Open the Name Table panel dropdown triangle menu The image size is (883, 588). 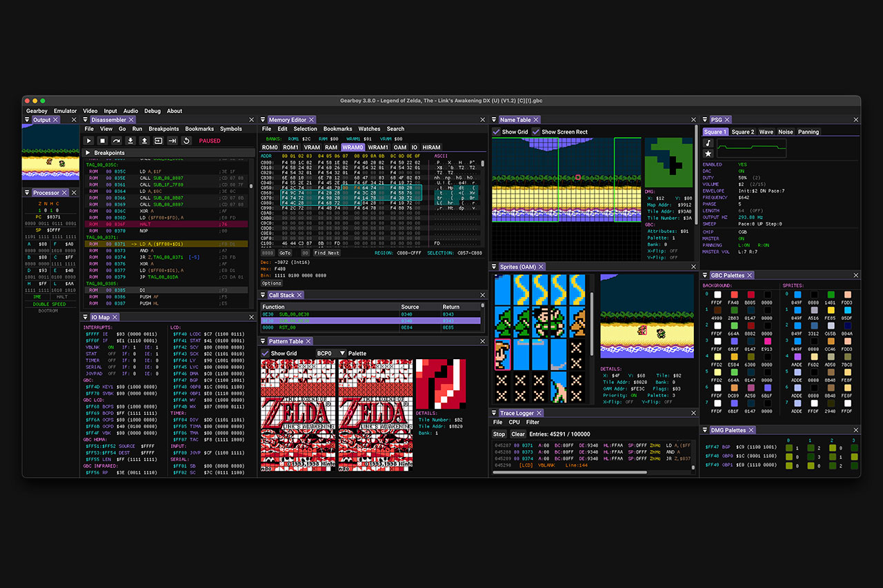tap(494, 120)
